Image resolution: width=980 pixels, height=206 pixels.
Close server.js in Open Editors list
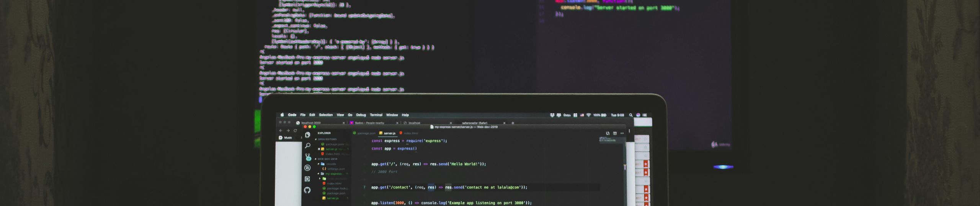[319, 149]
